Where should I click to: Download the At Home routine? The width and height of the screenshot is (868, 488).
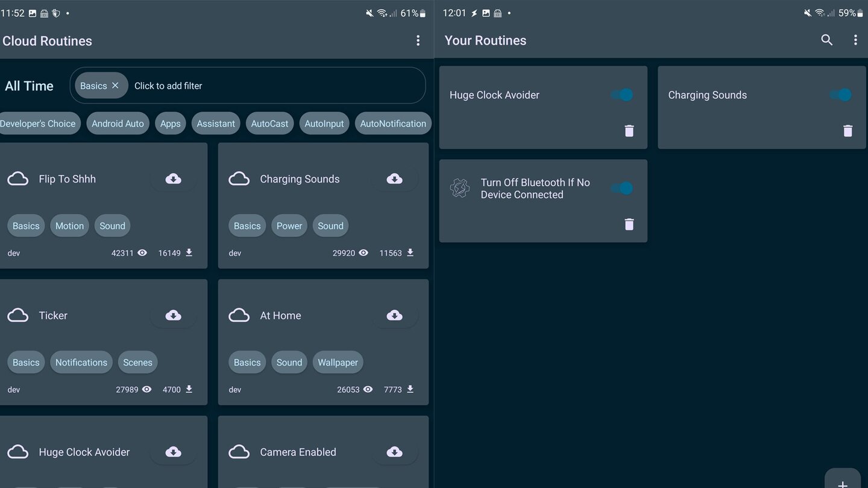click(394, 316)
